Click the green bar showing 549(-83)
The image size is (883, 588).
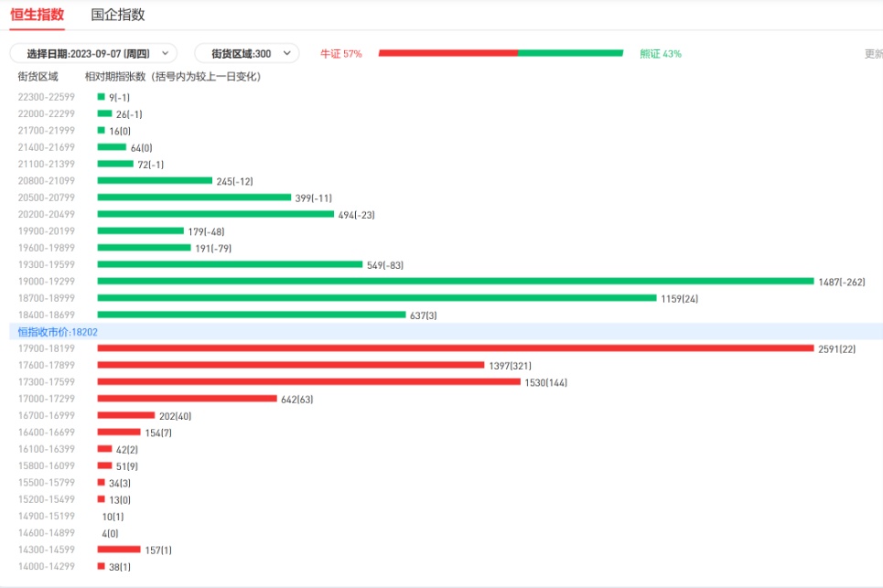[x=230, y=264]
